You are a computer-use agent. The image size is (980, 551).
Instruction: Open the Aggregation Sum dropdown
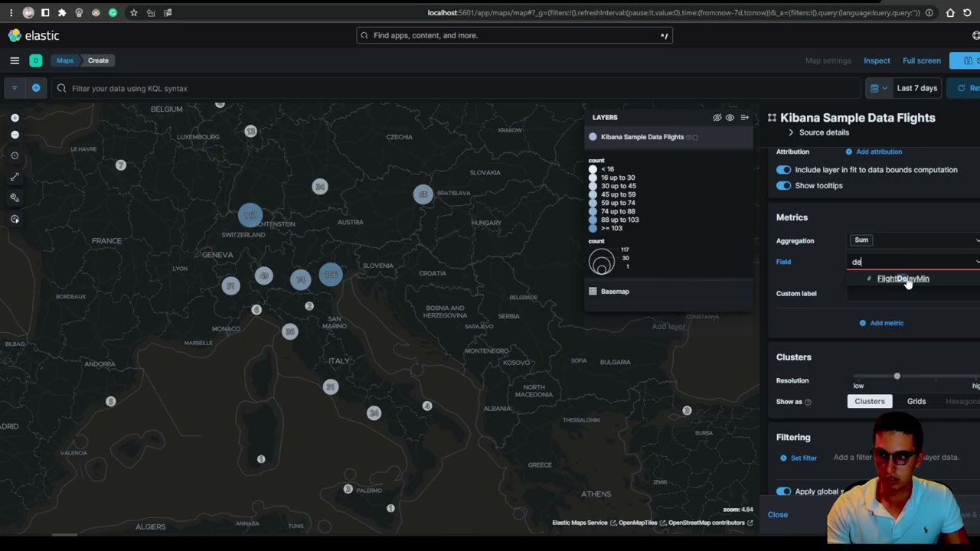tap(913, 240)
